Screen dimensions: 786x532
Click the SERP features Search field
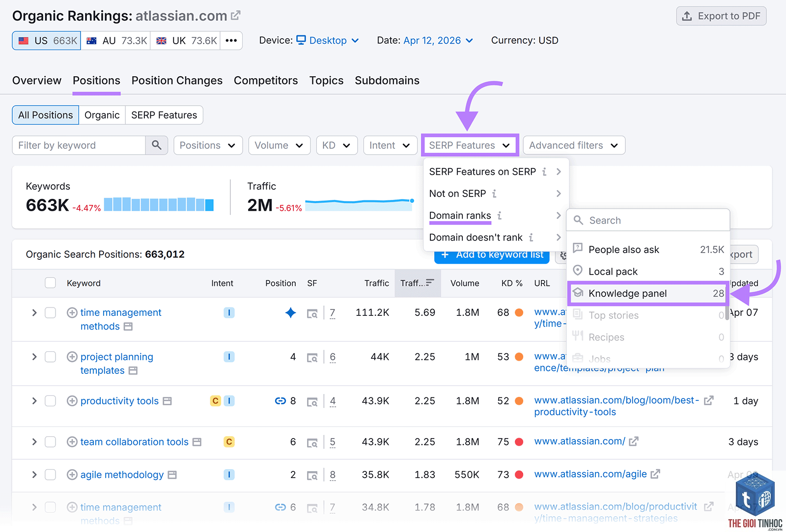(x=648, y=220)
